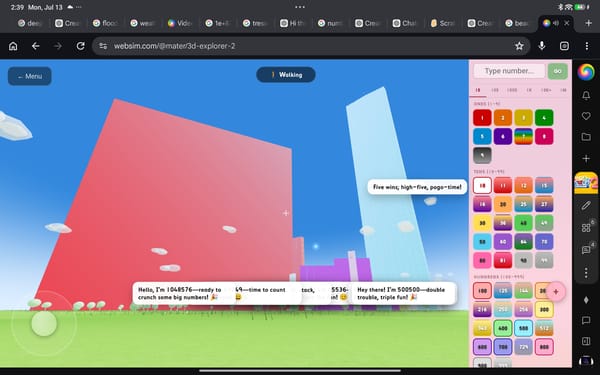Screen dimensions: 600x375
Task: Select the red number 11 tile
Action: click(503, 186)
